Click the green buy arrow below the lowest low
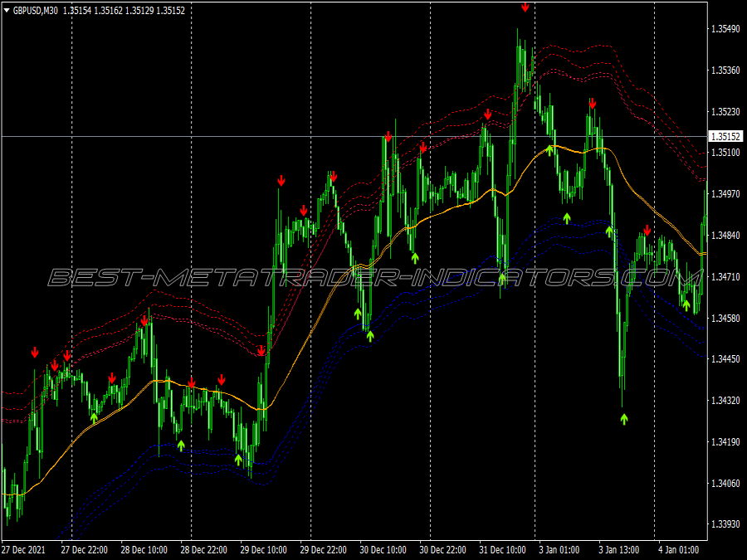747x560 pixels. [x=624, y=419]
